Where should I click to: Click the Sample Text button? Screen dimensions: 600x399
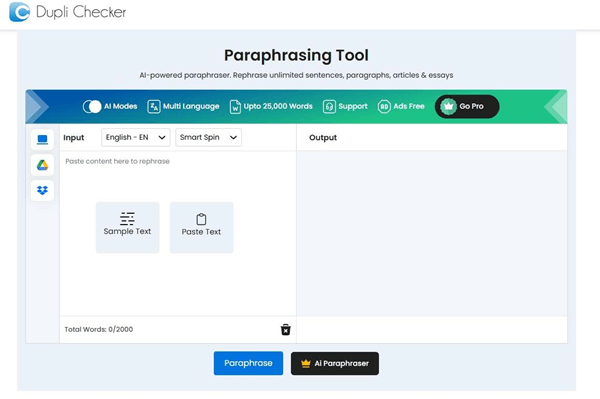pyautogui.click(x=127, y=228)
